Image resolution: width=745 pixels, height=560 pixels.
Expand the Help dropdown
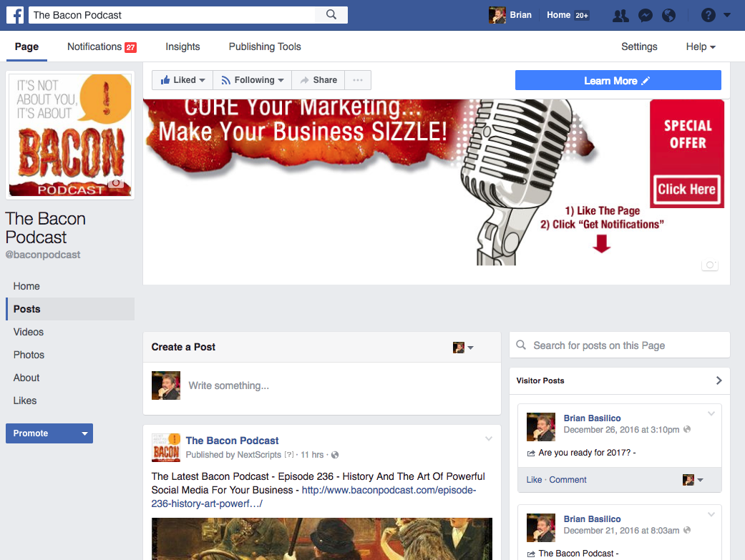[x=701, y=46]
